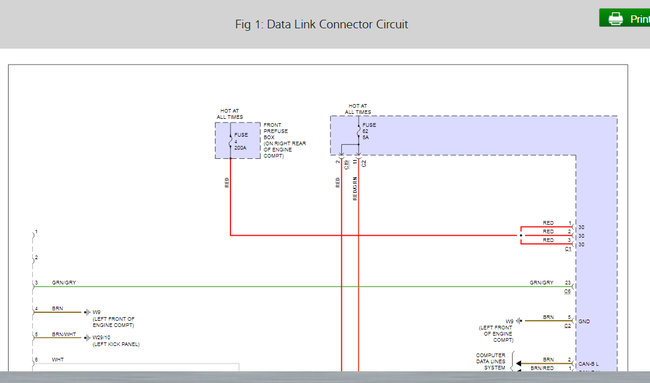Click the 200A fuse symbol in prefuse box

pyautogui.click(x=230, y=141)
